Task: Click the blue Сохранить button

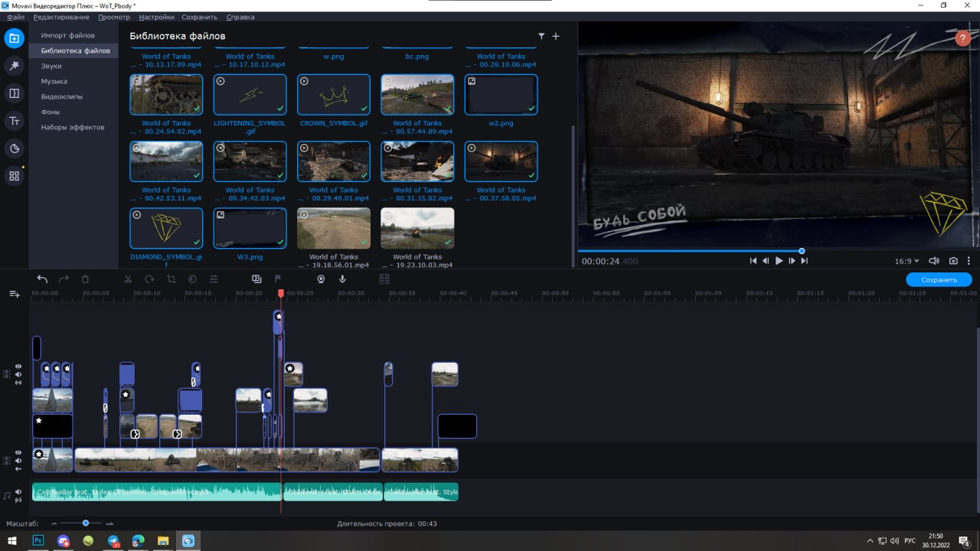Action: click(939, 280)
